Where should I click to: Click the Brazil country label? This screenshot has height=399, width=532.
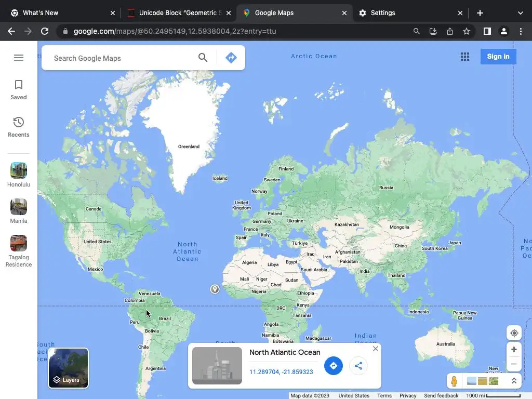coord(165,318)
